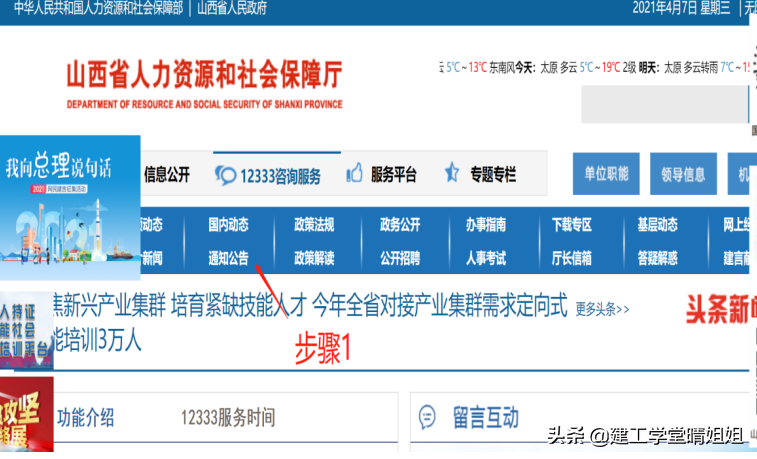Open the 下载专区 page
Image resolution: width=757 pixels, height=459 pixels.
click(x=571, y=224)
